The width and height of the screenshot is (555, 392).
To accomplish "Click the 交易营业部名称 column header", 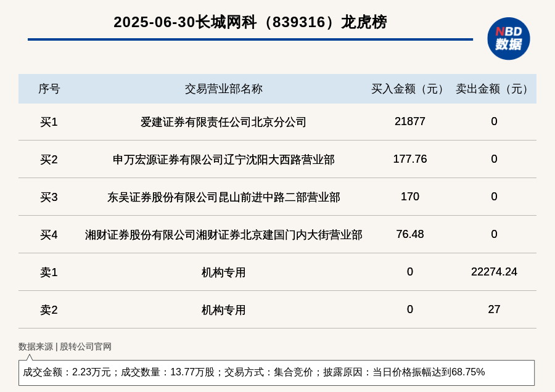I will [224, 89].
